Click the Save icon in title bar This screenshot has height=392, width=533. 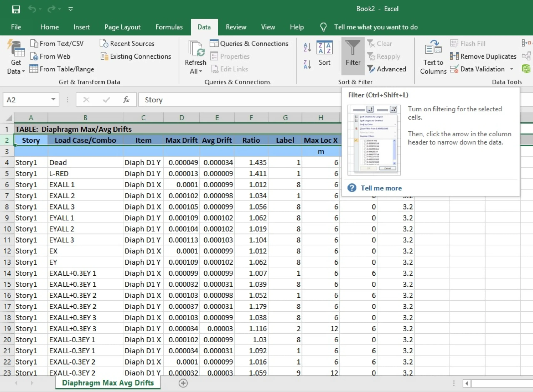16,9
